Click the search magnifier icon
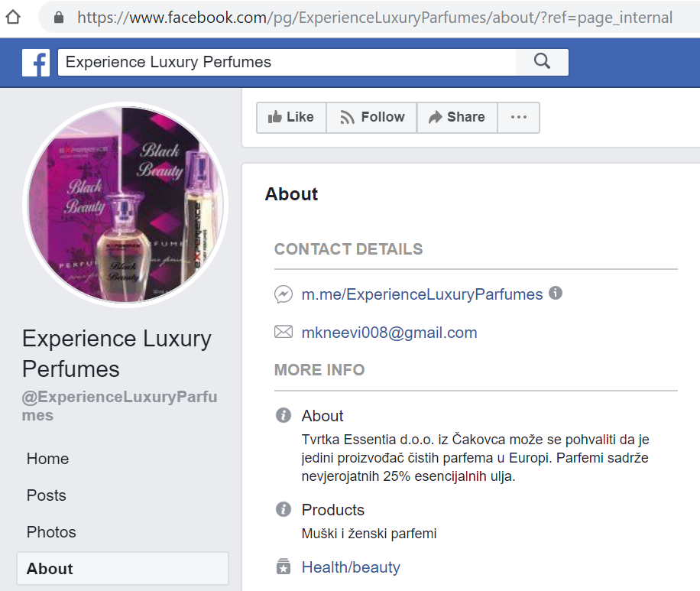 click(x=542, y=62)
